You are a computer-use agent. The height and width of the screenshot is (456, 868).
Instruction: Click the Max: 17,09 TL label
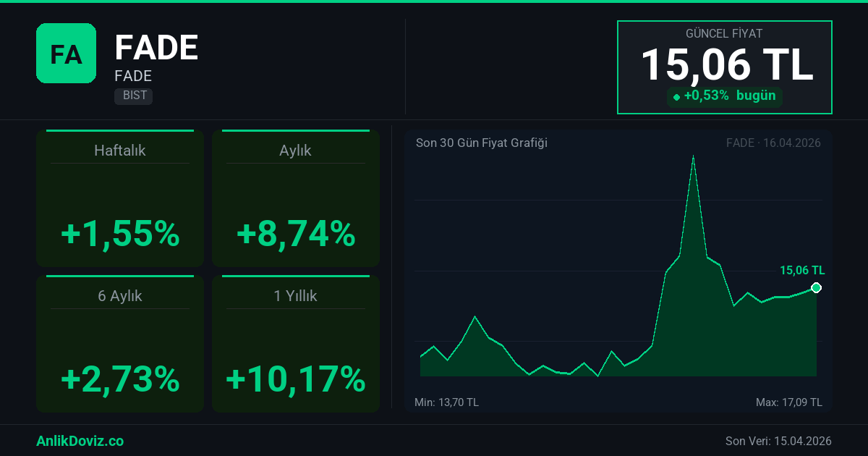788,402
